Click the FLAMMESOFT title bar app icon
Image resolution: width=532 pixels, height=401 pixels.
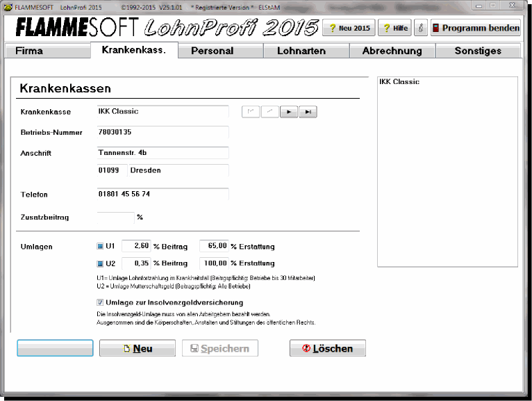pos(8,7)
